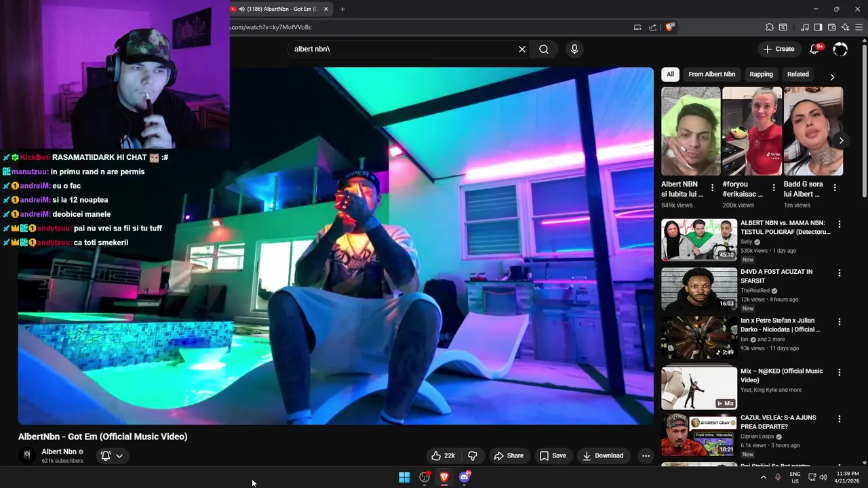The height and width of the screenshot is (488, 868).
Task: Open the D4VD A FOST ACUZAT video thumbnail
Action: click(699, 288)
